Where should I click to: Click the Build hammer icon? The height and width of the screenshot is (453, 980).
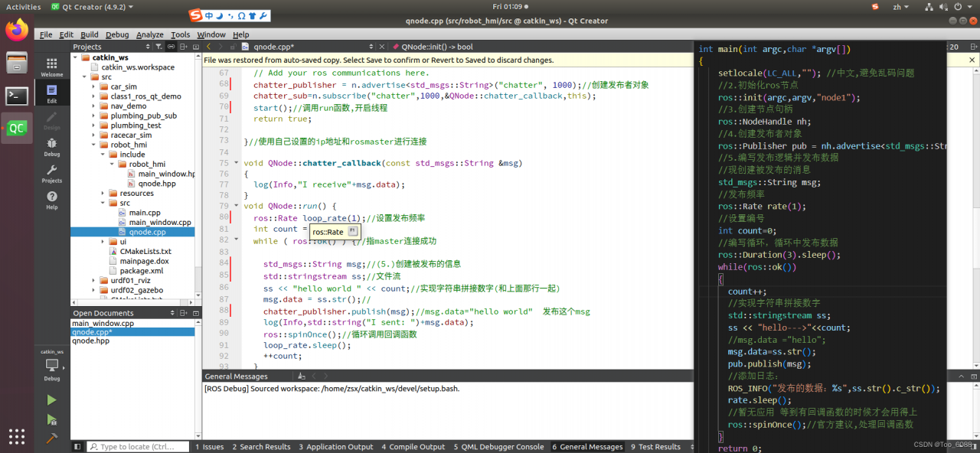point(51,438)
